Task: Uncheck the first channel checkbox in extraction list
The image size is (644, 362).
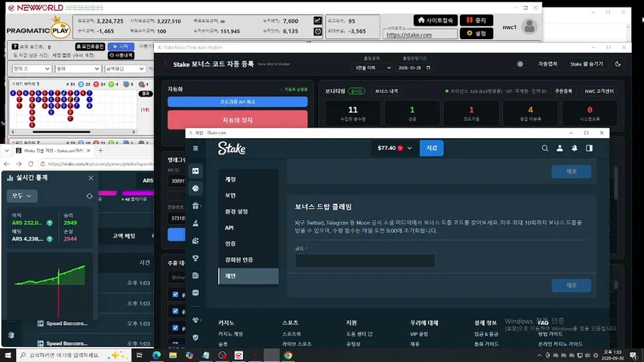Action: pos(175,294)
